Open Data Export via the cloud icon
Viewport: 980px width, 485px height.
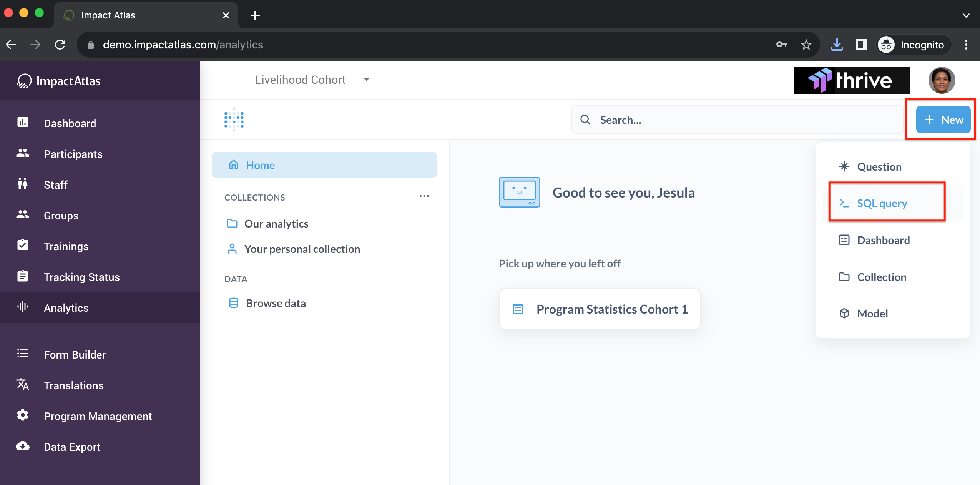coord(23,446)
